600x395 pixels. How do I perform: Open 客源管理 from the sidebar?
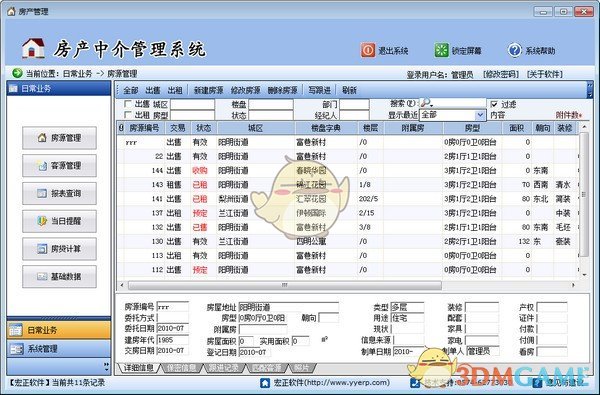59,166
